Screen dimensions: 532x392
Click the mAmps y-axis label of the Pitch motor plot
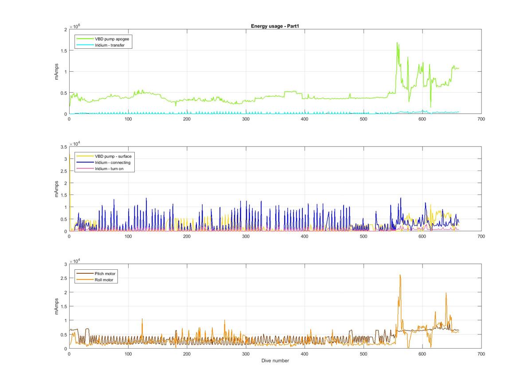coord(57,306)
